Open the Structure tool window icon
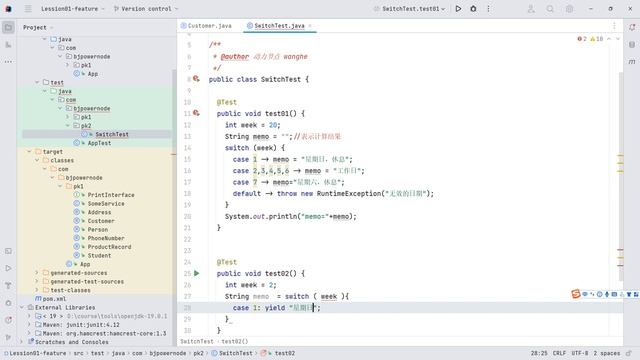This screenshot has height=360, width=640. pyautogui.click(x=8, y=44)
